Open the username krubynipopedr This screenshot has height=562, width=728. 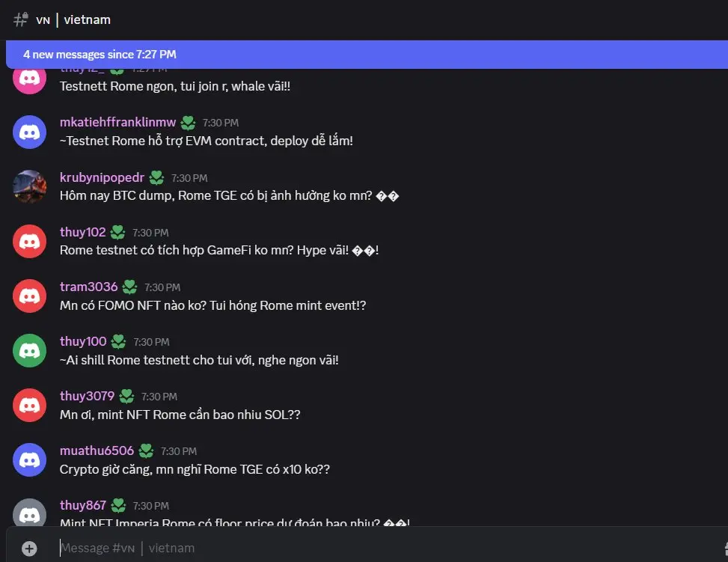103,177
